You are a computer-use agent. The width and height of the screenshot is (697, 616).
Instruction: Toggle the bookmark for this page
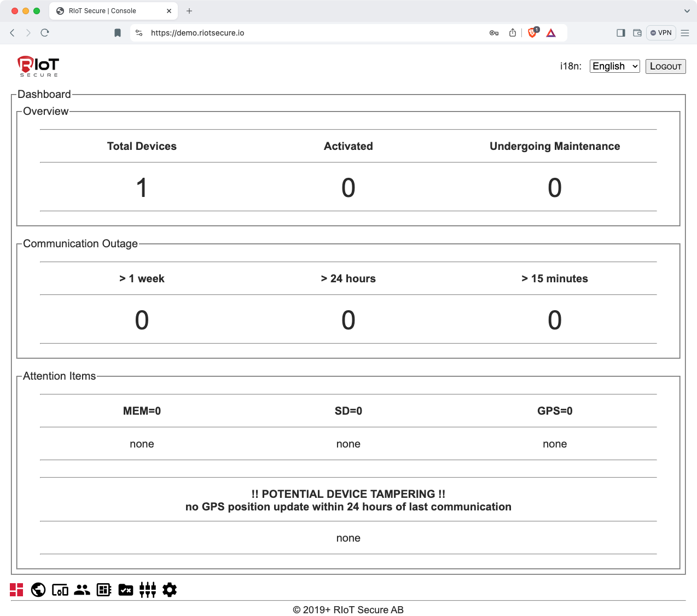(x=118, y=33)
